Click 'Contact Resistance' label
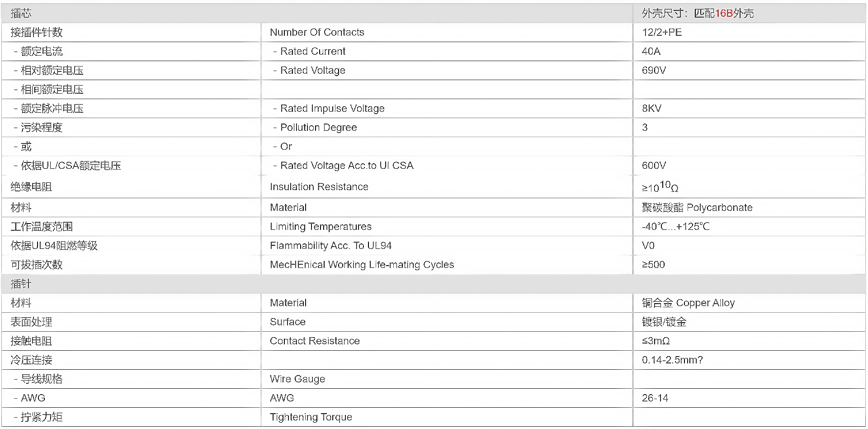The height and width of the screenshot is (429, 868). [x=315, y=341]
